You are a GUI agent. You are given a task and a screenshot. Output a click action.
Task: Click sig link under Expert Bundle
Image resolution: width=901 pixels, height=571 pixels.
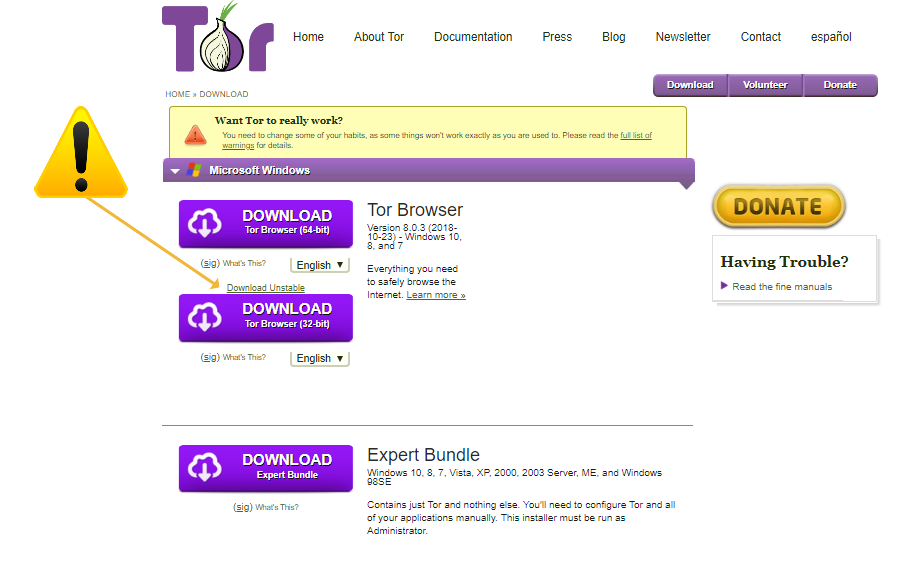tap(242, 507)
